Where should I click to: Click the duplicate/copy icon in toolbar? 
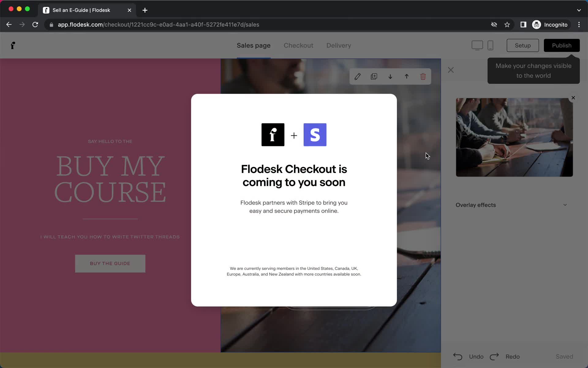point(373,76)
